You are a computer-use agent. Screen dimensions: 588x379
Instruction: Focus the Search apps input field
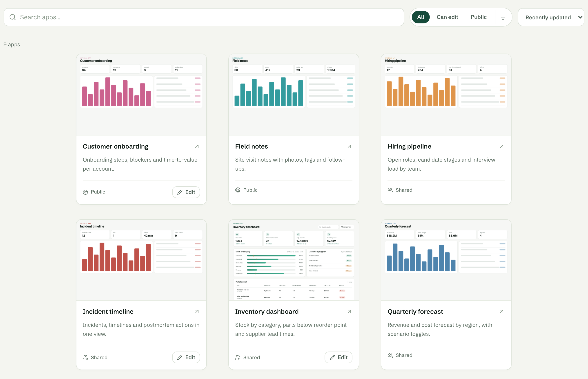tap(204, 17)
